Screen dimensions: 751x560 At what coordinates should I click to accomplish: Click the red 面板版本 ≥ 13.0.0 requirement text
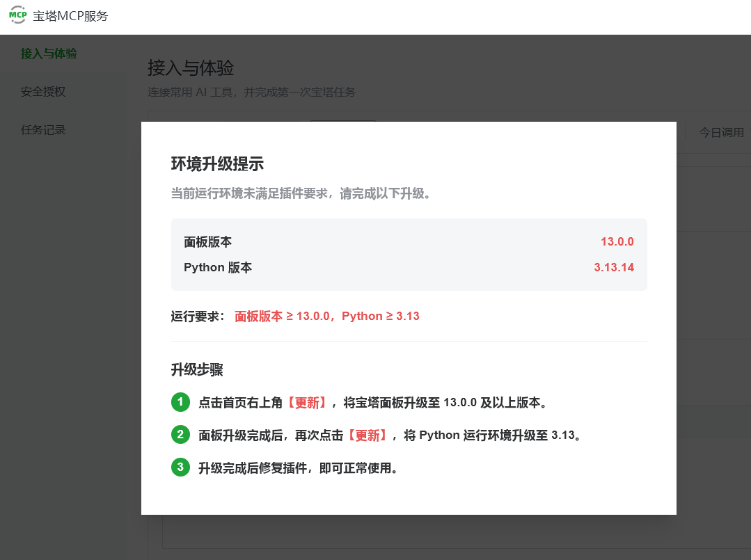point(283,316)
